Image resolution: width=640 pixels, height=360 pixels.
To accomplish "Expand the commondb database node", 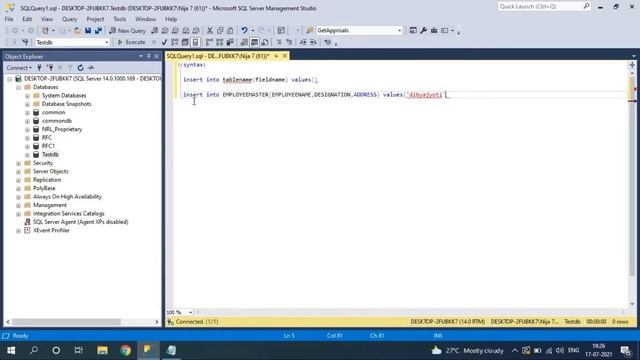I will [27, 121].
